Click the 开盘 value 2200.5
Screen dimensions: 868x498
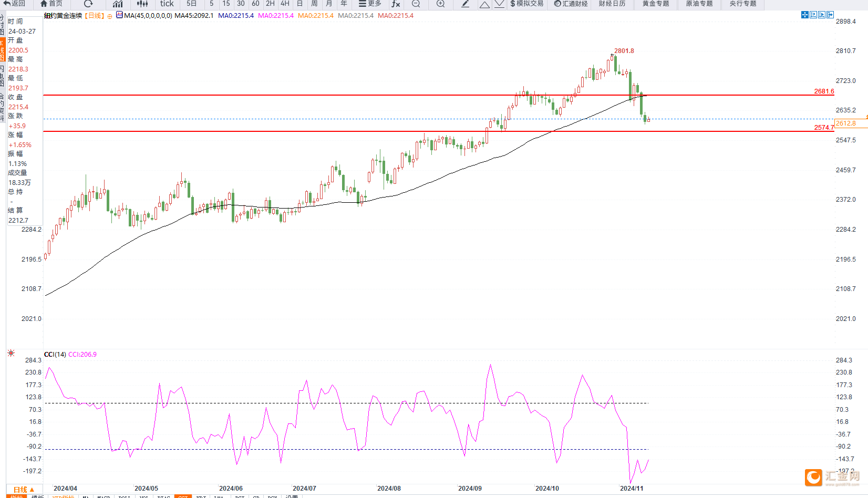pyautogui.click(x=18, y=50)
